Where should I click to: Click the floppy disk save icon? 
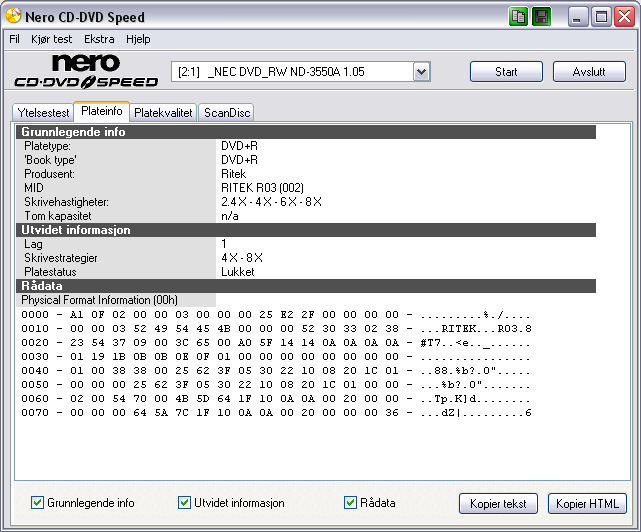(x=541, y=16)
